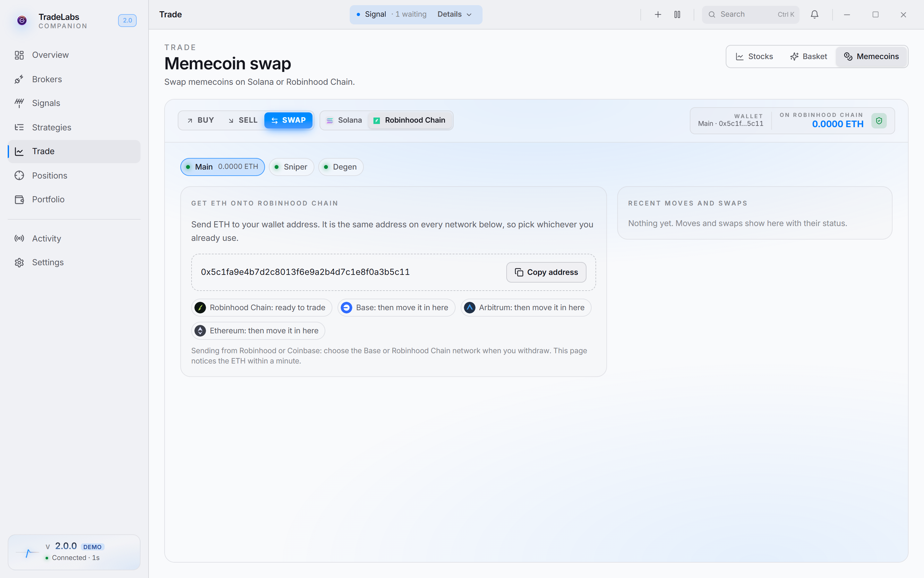Select Memecoins tab
Image resolution: width=924 pixels, height=578 pixels.
click(871, 57)
